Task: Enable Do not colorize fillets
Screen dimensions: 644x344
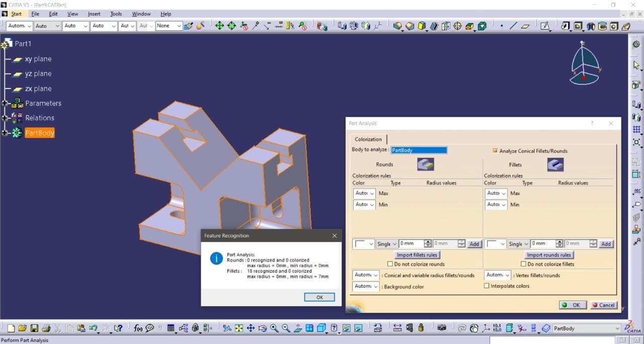Action: (x=524, y=264)
